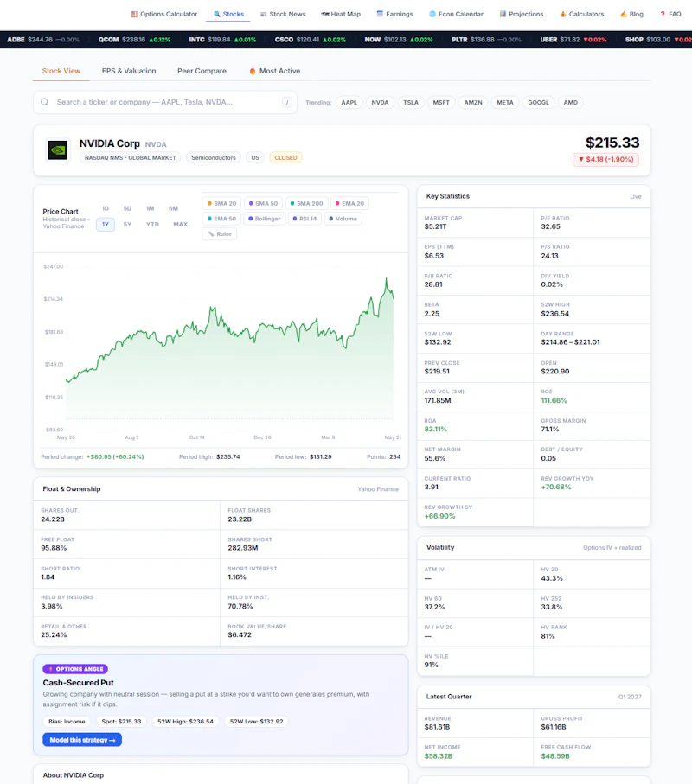Open the Most Active tab

coord(275,71)
